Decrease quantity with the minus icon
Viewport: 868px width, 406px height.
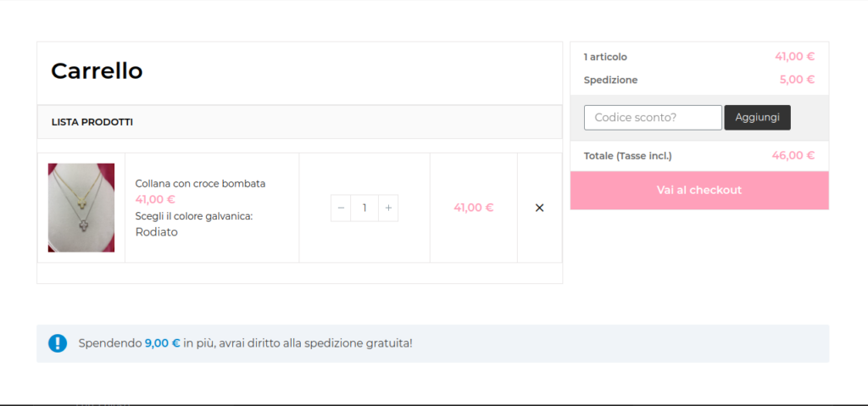341,208
